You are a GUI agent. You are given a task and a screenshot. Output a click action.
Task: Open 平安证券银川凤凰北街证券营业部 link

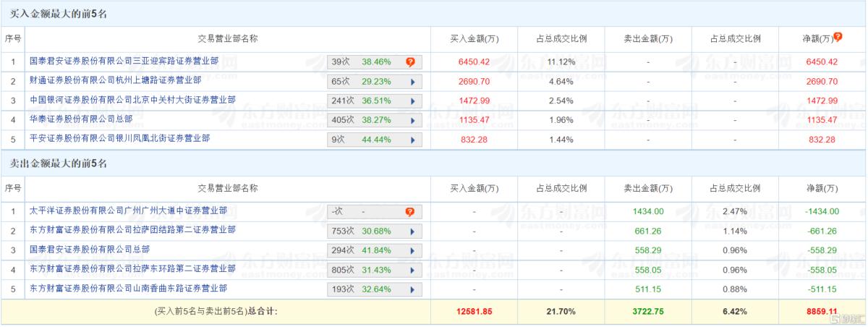click(x=119, y=137)
